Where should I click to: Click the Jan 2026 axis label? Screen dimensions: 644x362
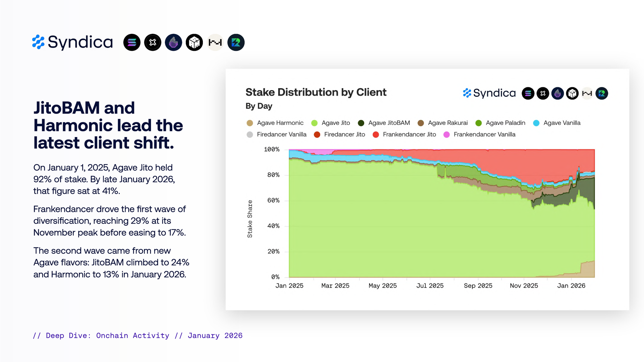coord(571,286)
